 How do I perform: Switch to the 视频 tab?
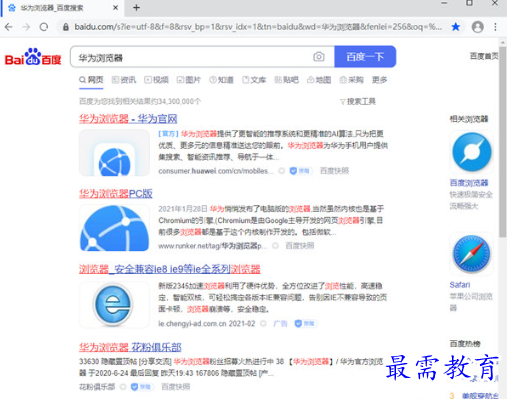pos(156,80)
